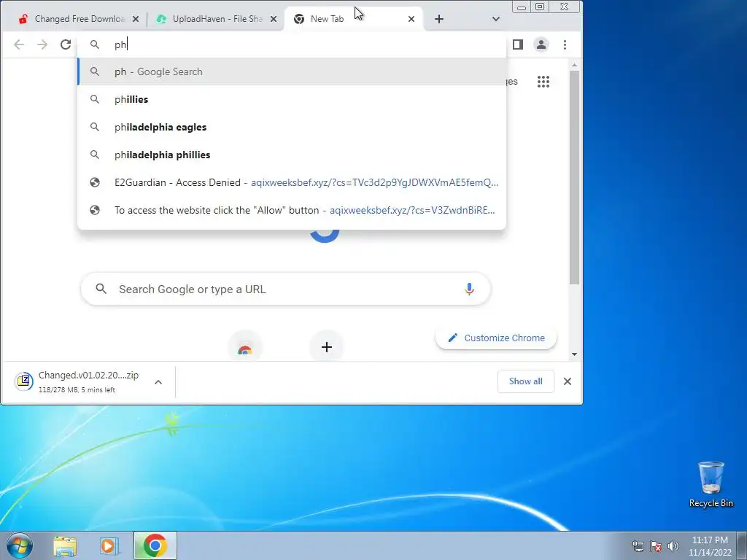Start voice search with the microphone

469,289
